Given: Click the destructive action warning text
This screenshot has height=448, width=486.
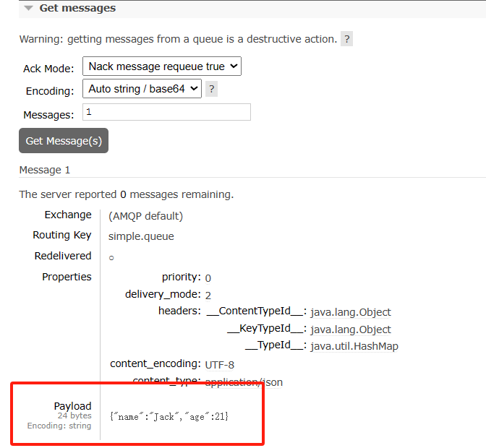Looking at the screenshot, I should pyautogui.click(x=178, y=39).
